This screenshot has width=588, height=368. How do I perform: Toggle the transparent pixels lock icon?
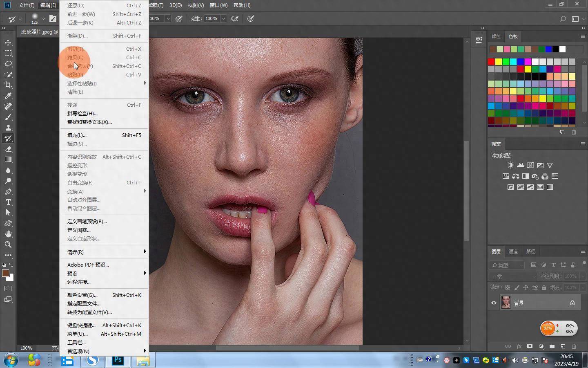pyautogui.click(x=508, y=287)
